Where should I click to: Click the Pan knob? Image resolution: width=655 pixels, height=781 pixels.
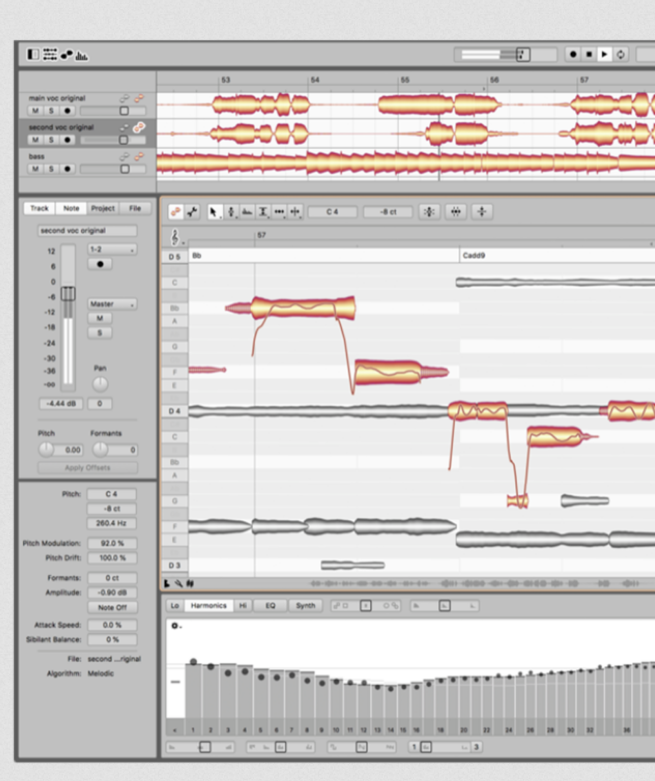(100, 384)
